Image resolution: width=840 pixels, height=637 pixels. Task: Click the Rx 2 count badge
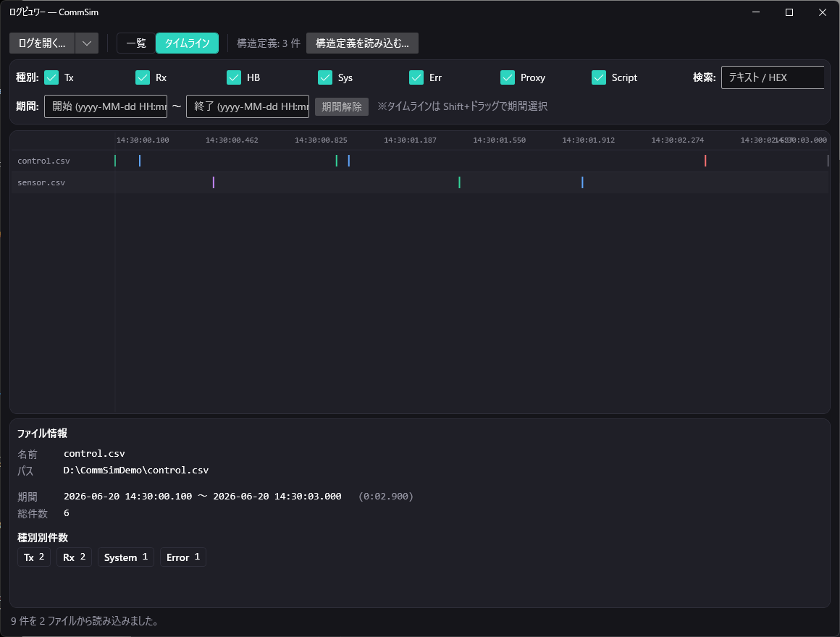tap(74, 557)
